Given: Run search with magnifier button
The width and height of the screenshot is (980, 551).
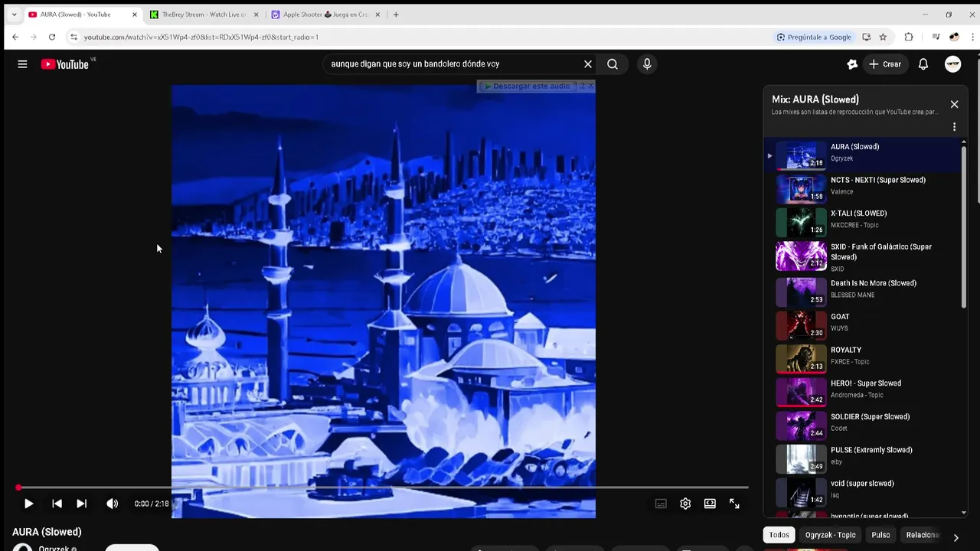Looking at the screenshot, I should (x=612, y=64).
